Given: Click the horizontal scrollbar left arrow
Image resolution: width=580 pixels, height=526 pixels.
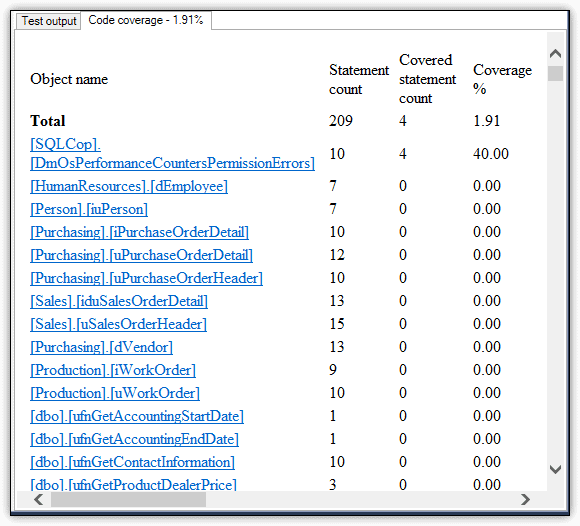Looking at the screenshot, I should pyautogui.click(x=38, y=500).
